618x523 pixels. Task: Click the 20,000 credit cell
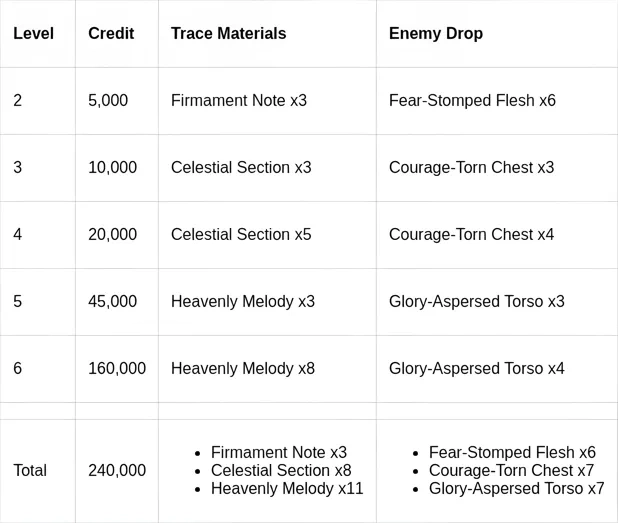click(x=112, y=235)
